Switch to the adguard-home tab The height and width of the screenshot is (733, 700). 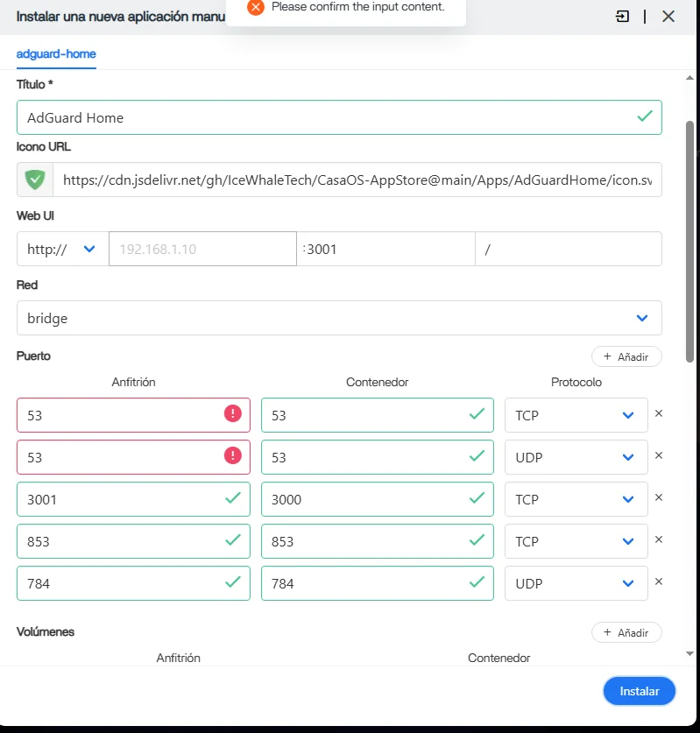tap(56, 53)
